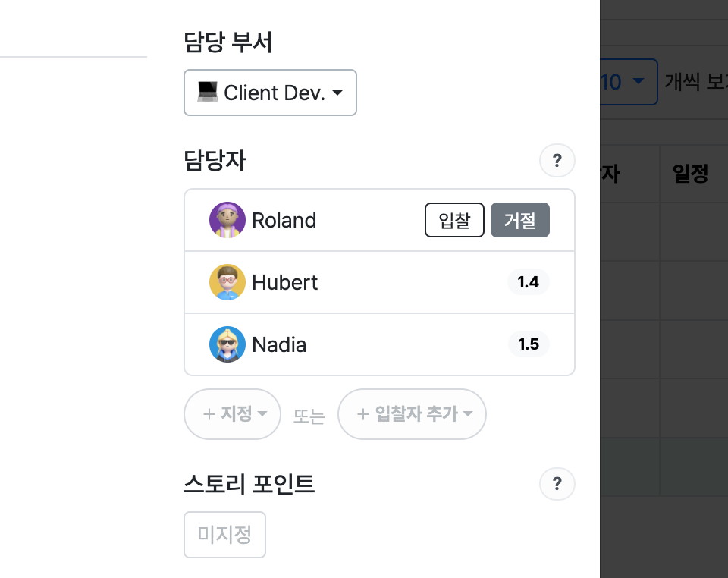Click the 담당 부서 section heading
Image resolution: width=728 pixels, height=578 pixels.
(228, 42)
